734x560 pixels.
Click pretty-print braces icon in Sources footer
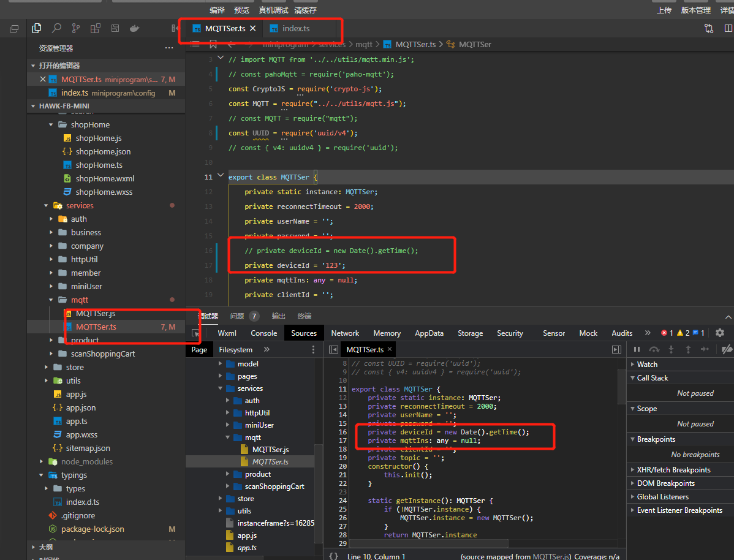[x=333, y=556]
